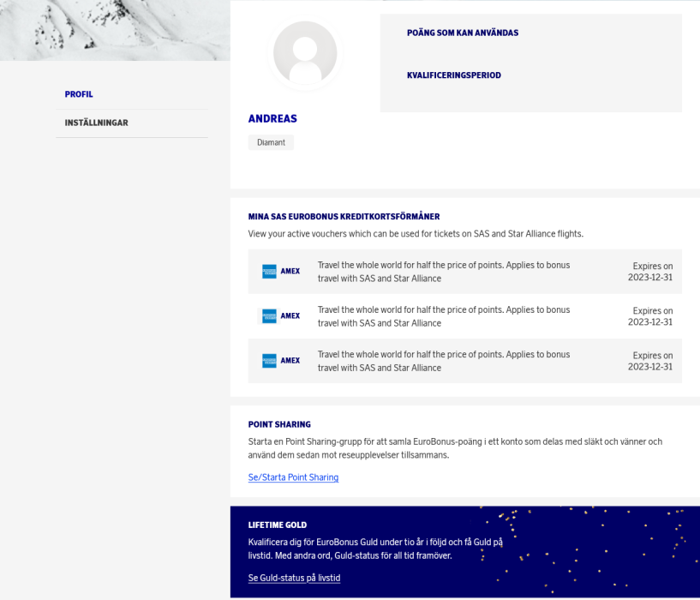700x600 pixels.
Task: Select the ANDREAS profile name
Action: (x=272, y=118)
